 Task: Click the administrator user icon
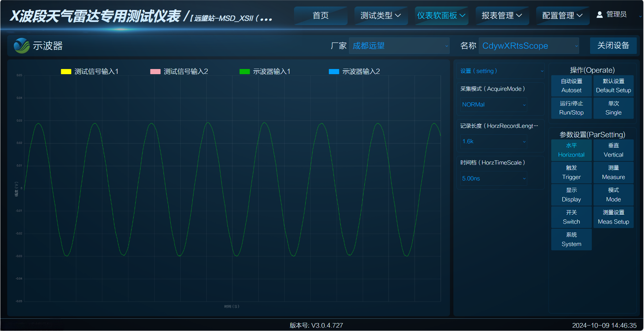(599, 15)
